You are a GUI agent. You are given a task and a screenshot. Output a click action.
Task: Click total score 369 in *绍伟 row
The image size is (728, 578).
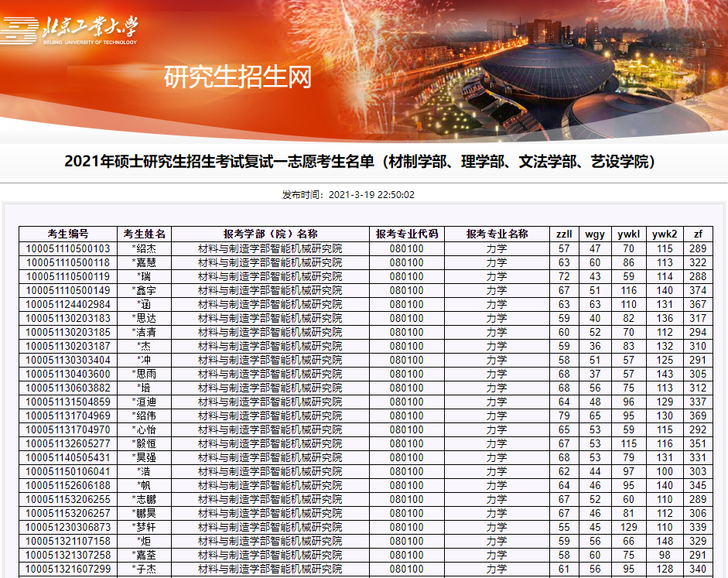[698, 416]
